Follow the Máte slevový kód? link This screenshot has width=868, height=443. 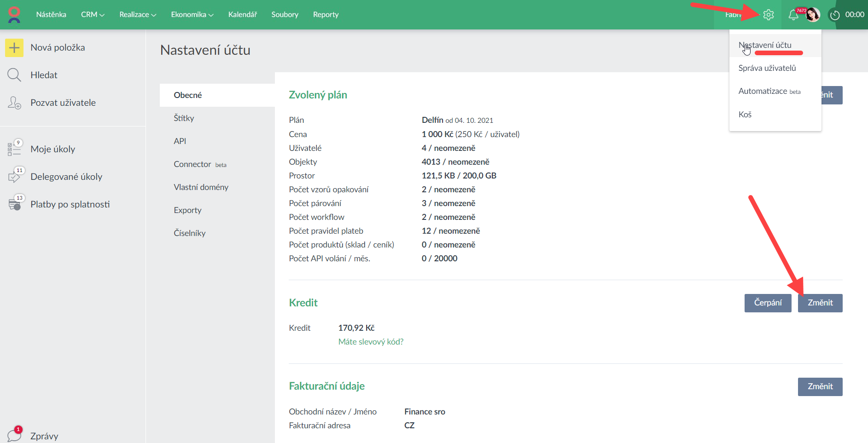[371, 342]
